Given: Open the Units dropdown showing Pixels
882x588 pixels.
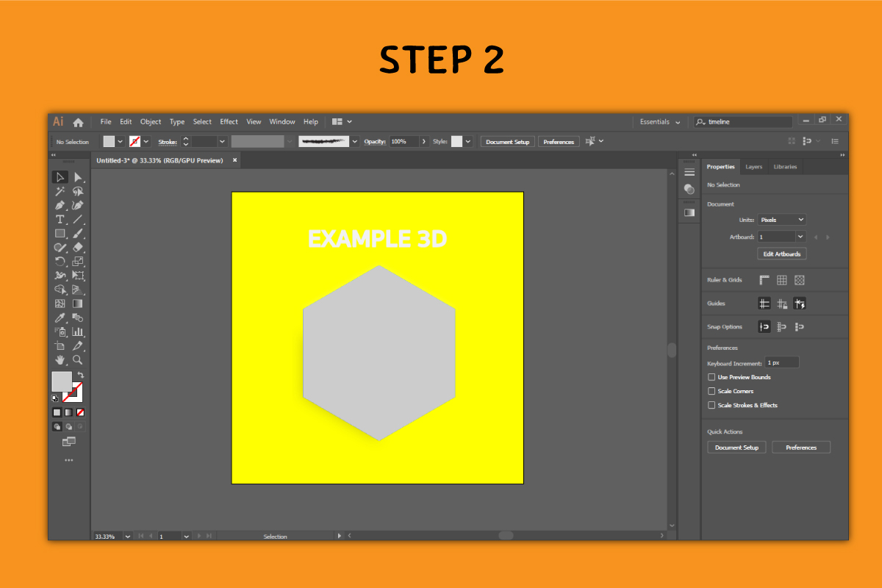Looking at the screenshot, I should tap(782, 220).
